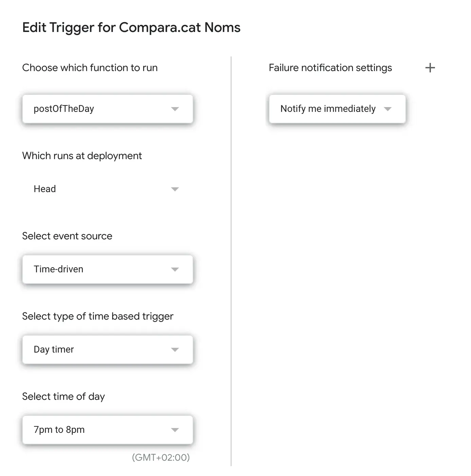Click the arrow next to Head

click(x=175, y=189)
